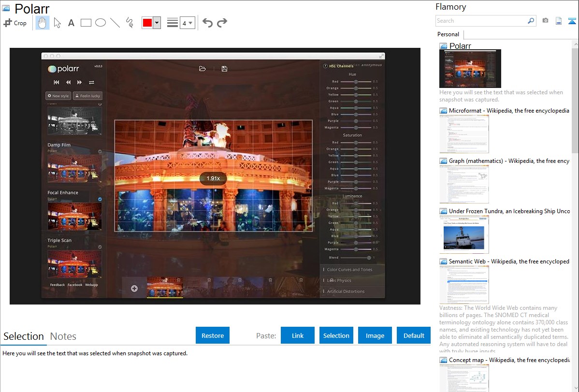579x392 pixels.
Task: Click the selected-text placeholder under Polarr thumbnail
Action: tap(501, 96)
